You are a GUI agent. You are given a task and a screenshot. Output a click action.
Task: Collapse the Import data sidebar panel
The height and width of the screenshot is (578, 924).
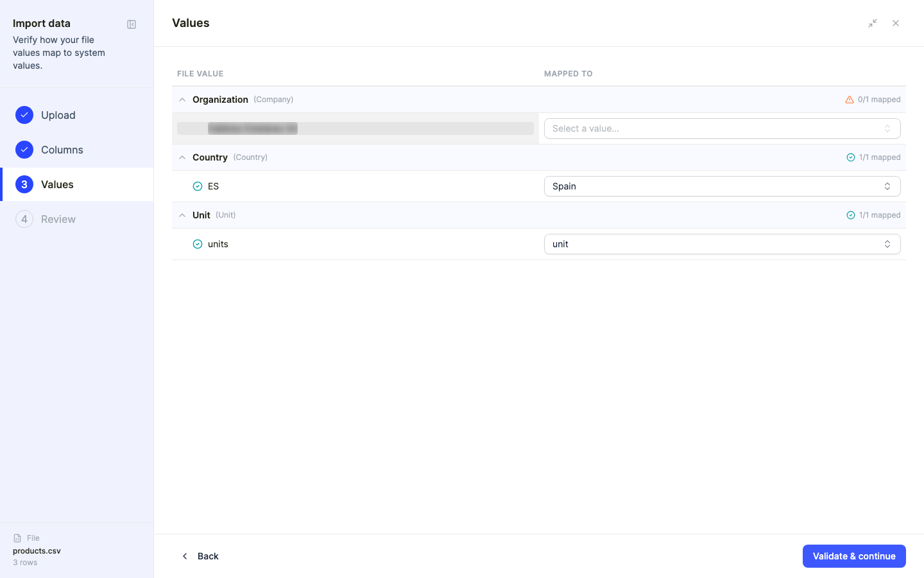[x=132, y=24]
